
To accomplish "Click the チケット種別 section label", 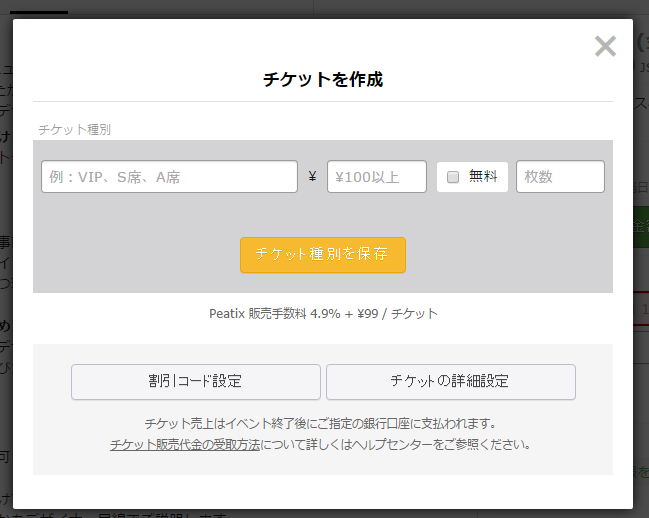I will click(x=74, y=130).
